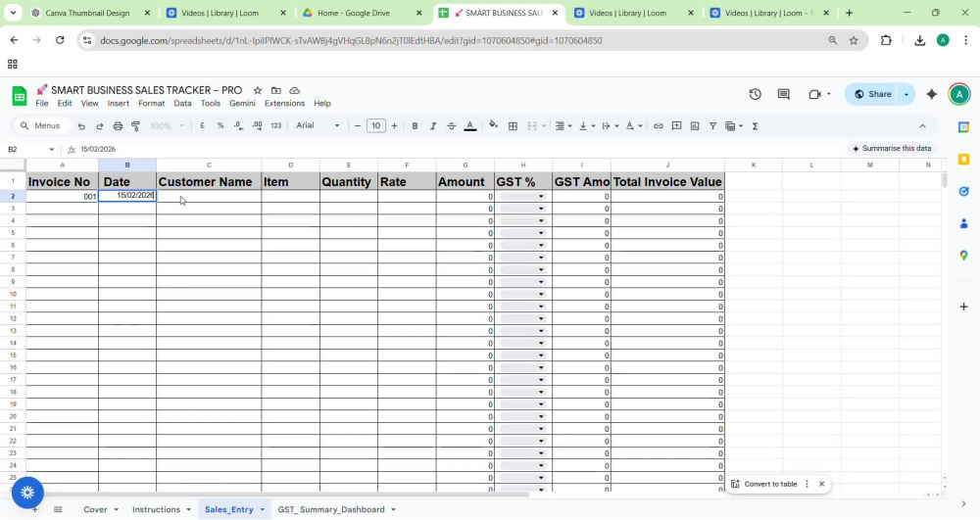Open the Borders tool
Viewport: 980px width, 520px height.
[513, 126]
